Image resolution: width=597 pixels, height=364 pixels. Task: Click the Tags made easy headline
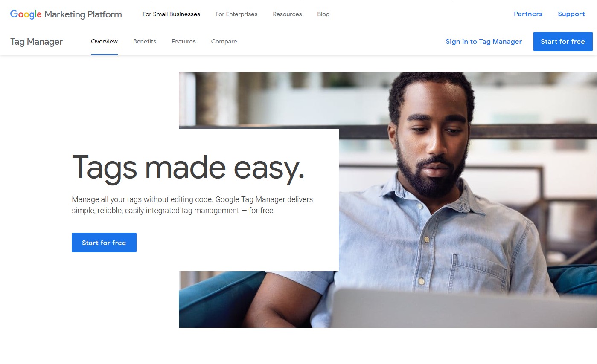click(188, 168)
